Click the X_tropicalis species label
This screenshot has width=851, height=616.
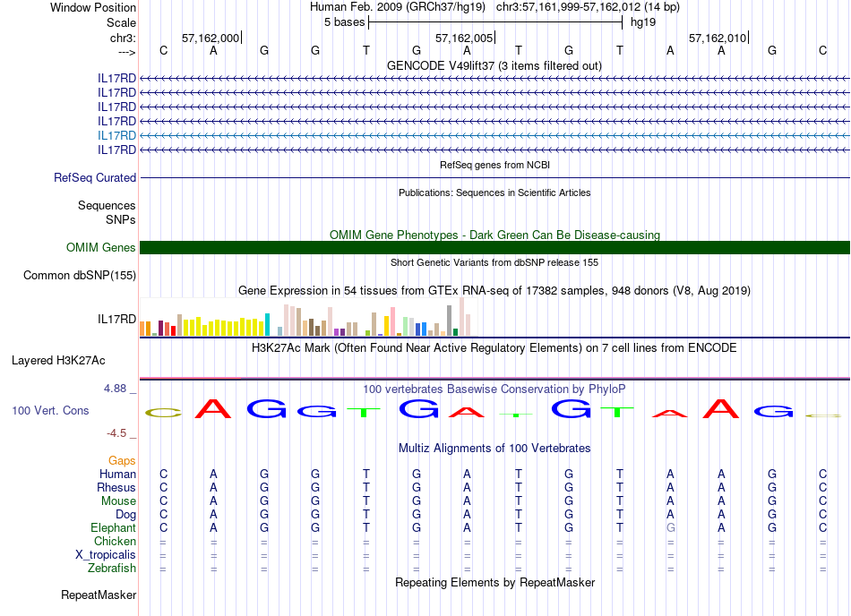pos(106,555)
